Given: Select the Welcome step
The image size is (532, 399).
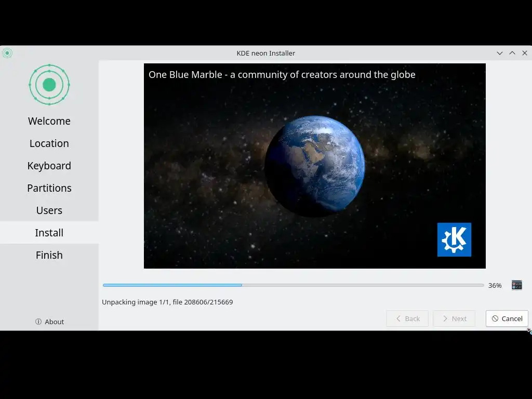Looking at the screenshot, I should click(x=49, y=121).
